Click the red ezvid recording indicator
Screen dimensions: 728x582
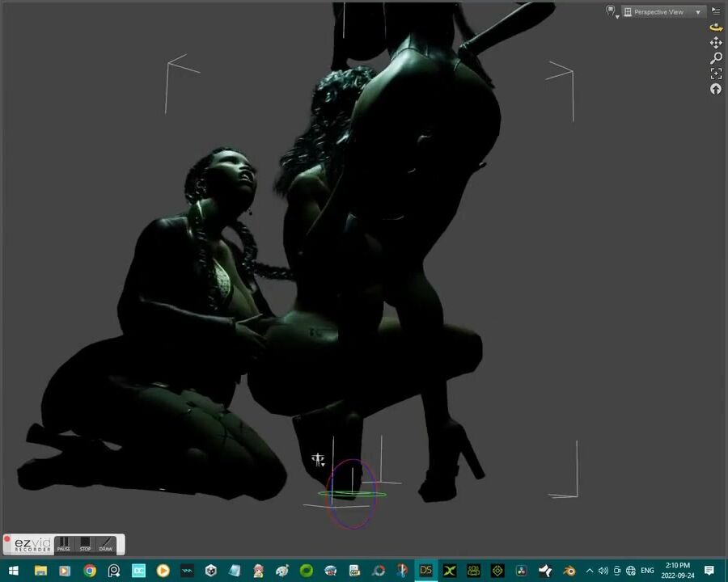click(x=7, y=539)
